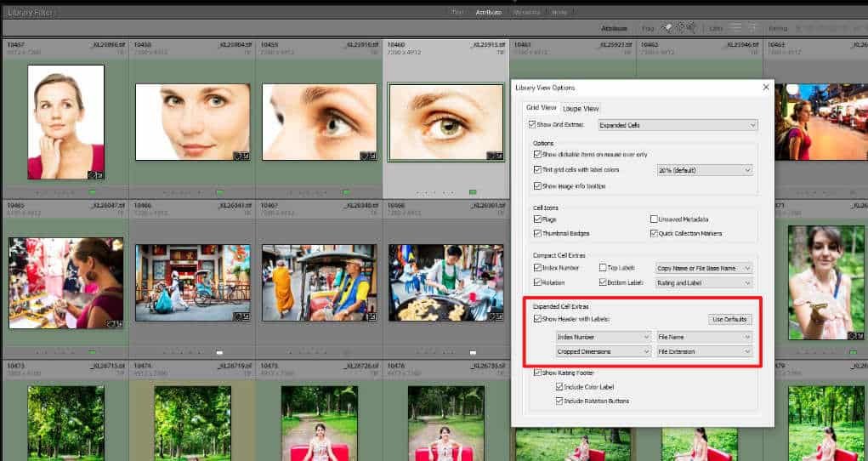The width and height of the screenshot is (868, 461).
Task: Select street food cook thumbnail 10468
Action: pos(446,282)
